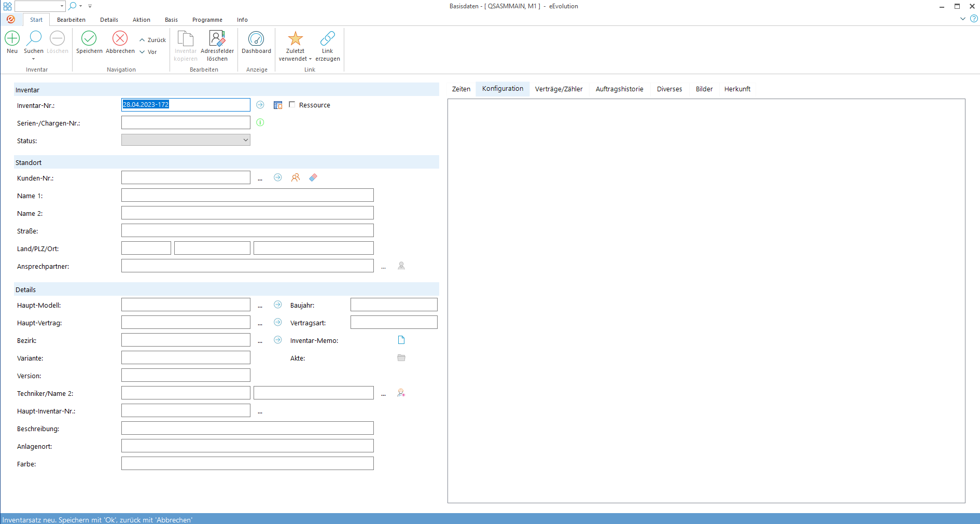Click the arrow icon next to Inventar-Nr.
The image size is (980, 524).
[x=260, y=105]
